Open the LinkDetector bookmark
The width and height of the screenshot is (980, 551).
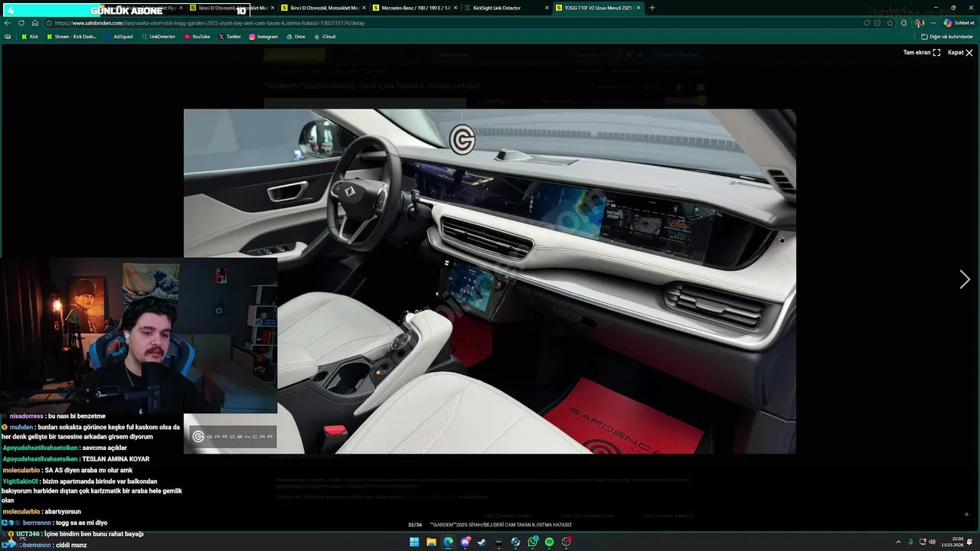click(158, 37)
